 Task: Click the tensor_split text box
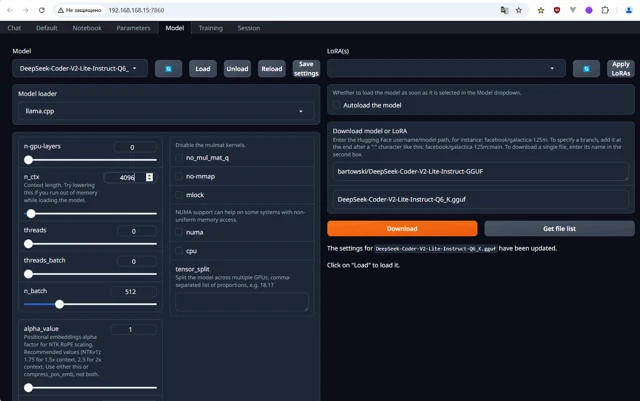click(242, 299)
